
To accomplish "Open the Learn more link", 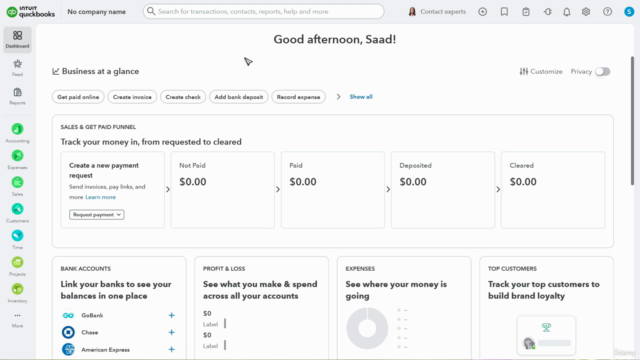I will 100,197.
